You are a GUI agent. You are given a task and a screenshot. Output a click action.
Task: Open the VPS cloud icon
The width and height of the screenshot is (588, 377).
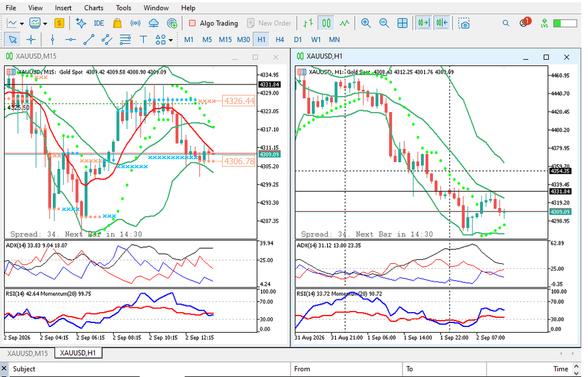coord(154,24)
